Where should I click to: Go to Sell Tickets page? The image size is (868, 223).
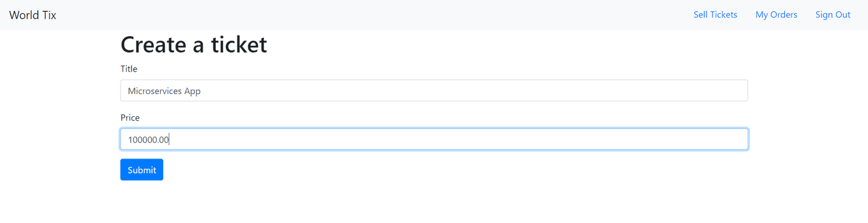click(x=715, y=15)
